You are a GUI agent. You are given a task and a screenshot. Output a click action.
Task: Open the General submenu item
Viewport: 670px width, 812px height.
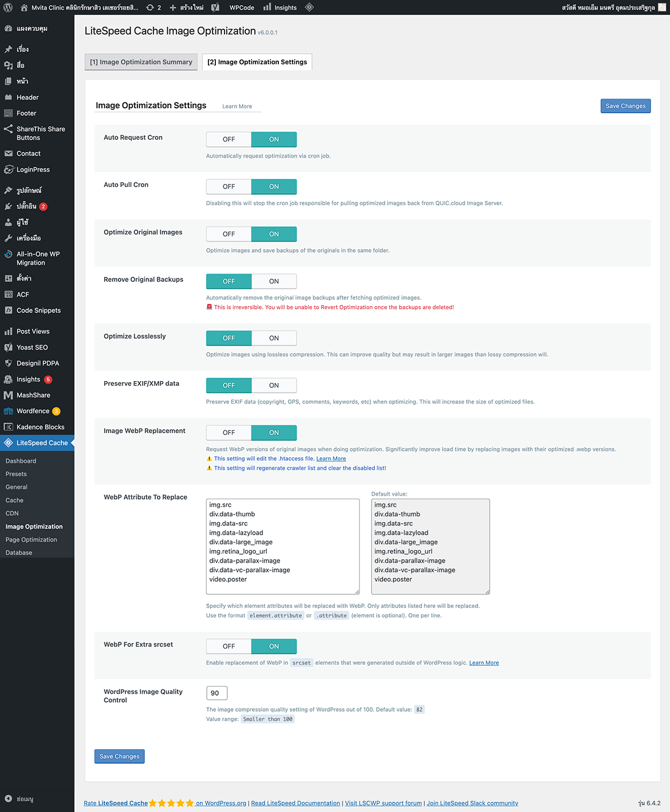point(17,487)
